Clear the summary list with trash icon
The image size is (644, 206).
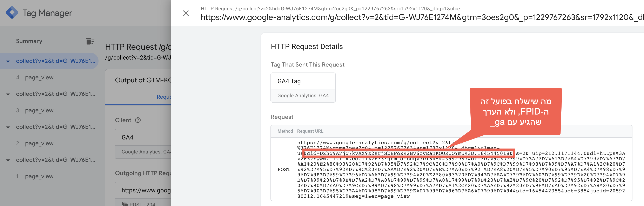(x=90, y=41)
